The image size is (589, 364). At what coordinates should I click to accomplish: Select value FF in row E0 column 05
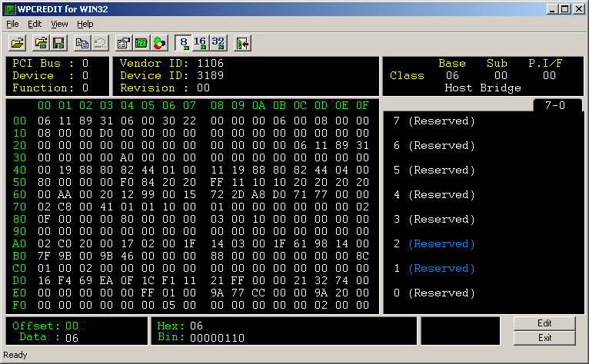pyautogui.click(x=148, y=293)
